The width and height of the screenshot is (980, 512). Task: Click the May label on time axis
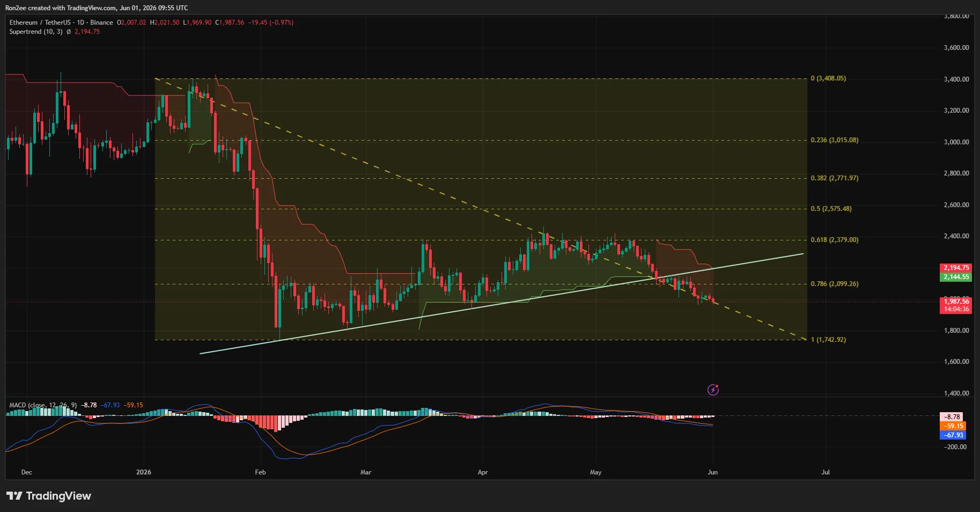pos(596,472)
